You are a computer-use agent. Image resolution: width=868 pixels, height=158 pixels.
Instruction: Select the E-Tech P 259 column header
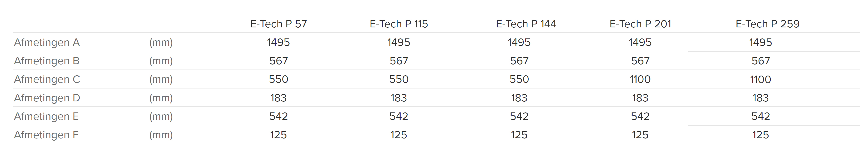click(x=768, y=24)
